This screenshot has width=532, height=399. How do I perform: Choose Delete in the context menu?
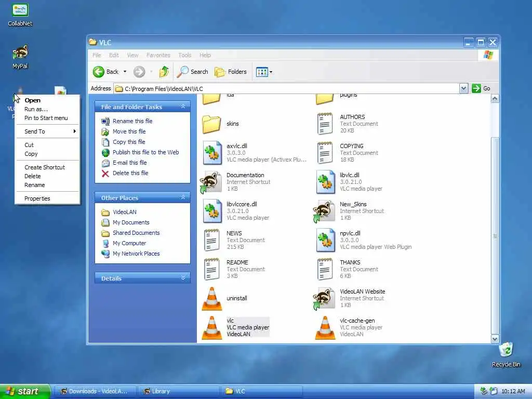coord(47,176)
